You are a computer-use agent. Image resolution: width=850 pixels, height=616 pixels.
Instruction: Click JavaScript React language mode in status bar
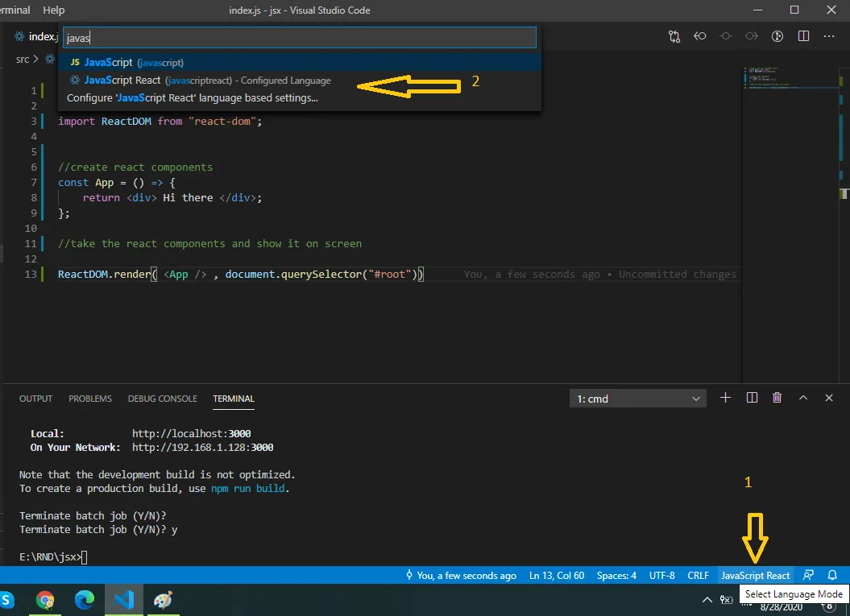755,576
